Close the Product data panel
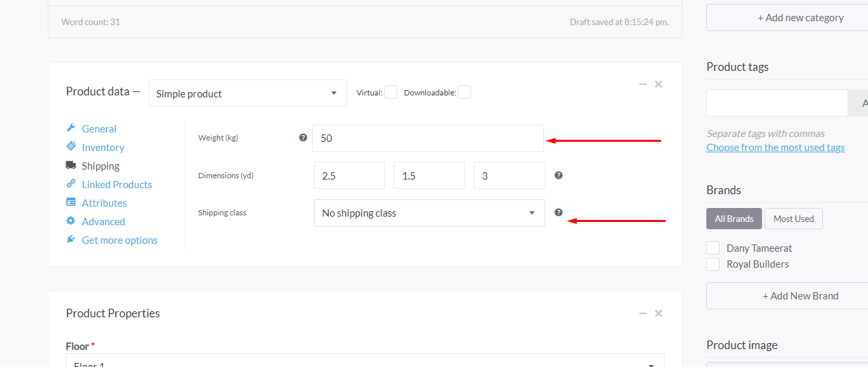868x367 pixels. (x=658, y=84)
